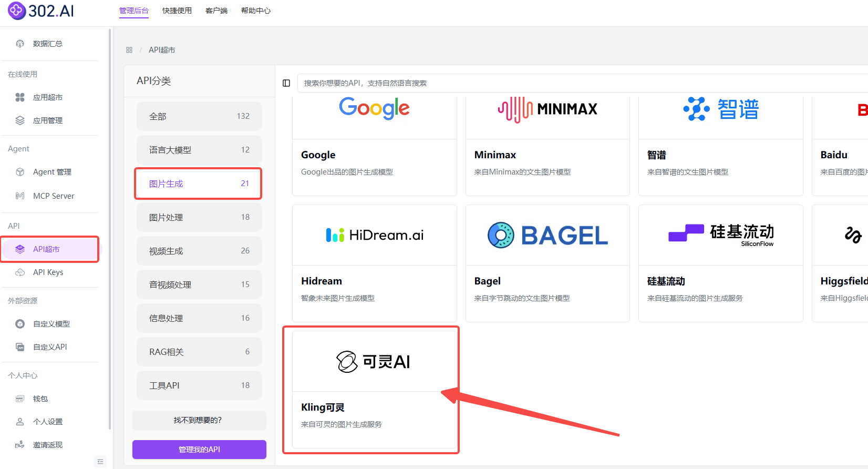Open the 帮助中心 tab
This screenshot has height=469, width=868.
[x=256, y=11]
